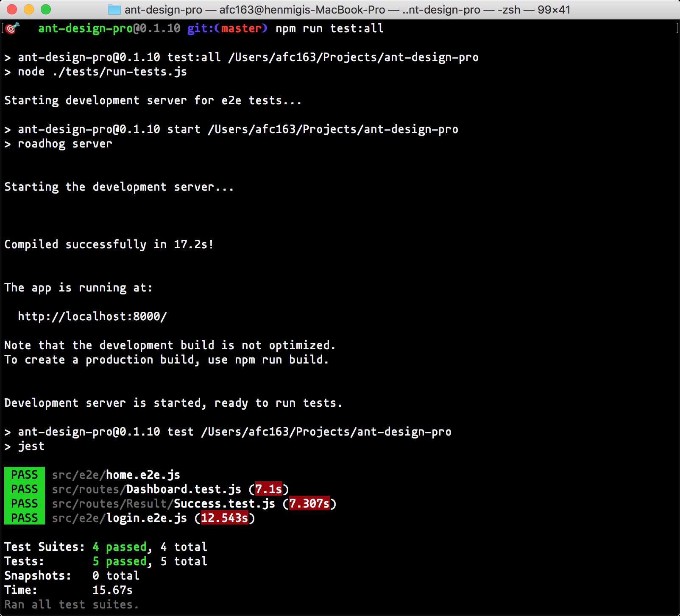Click 'To create a production build' line
The image size is (680, 616).
[166, 360]
